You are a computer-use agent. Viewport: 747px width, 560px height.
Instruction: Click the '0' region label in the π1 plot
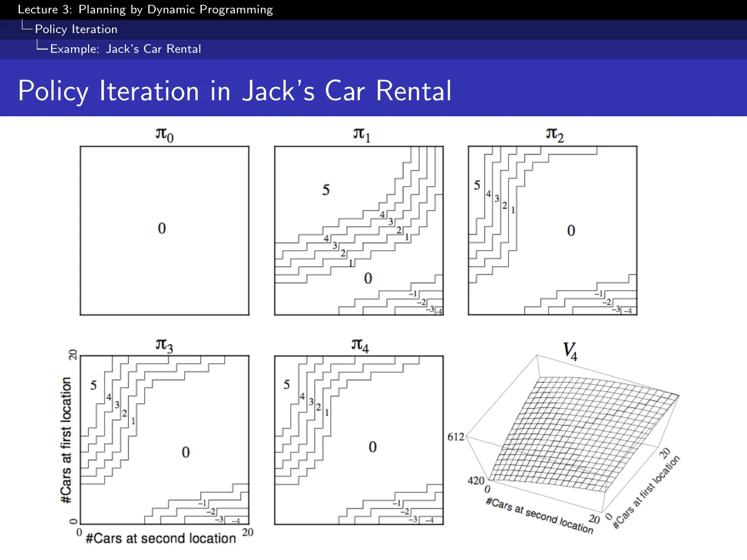point(368,278)
